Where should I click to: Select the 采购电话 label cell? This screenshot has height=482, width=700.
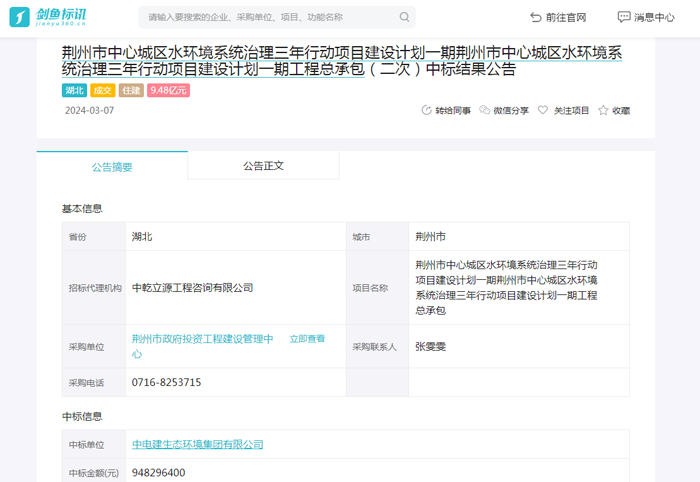pos(94,382)
